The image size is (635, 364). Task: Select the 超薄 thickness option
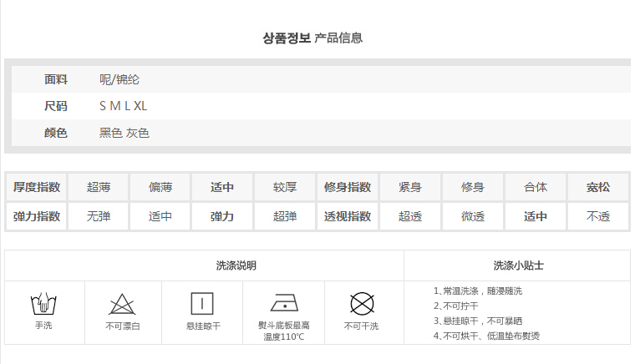click(x=99, y=187)
